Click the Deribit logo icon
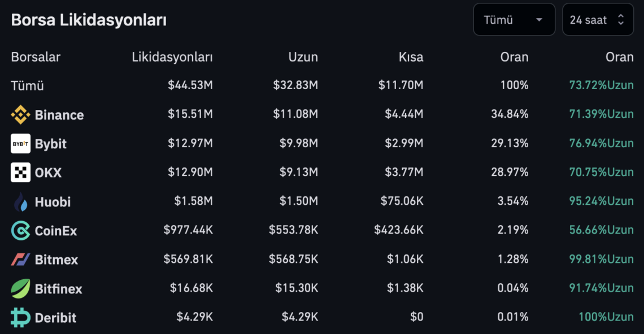The image size is (644, 334). click(x=20, y=318)
